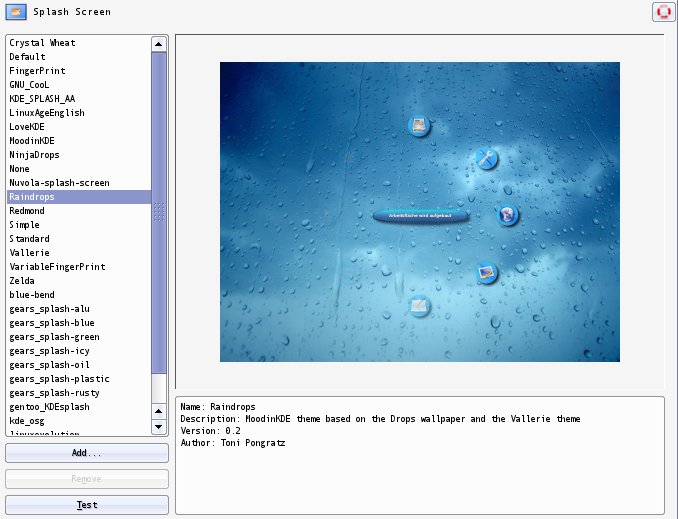Pick the kde_osg theme

(x=79, y=421)
